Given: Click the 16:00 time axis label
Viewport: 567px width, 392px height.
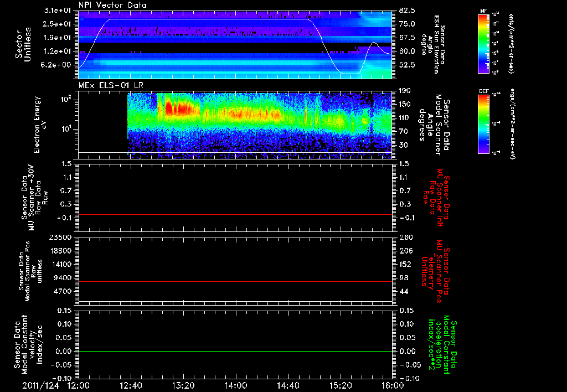Looking at the screenshot, I should [x=393, y=385].
